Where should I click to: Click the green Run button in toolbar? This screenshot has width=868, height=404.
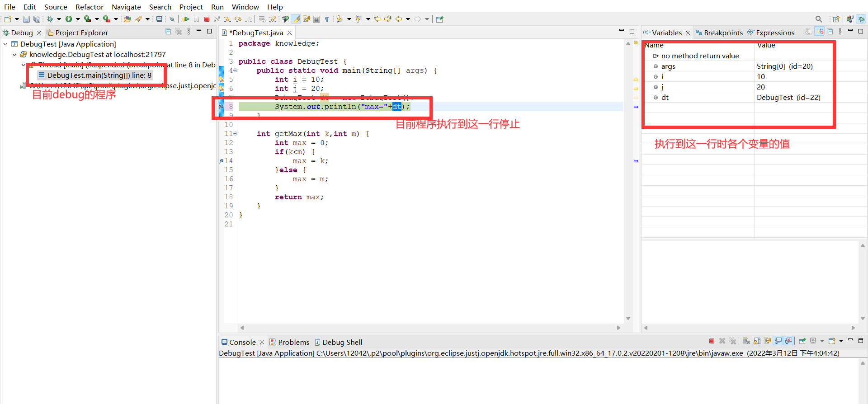point(69,19)
